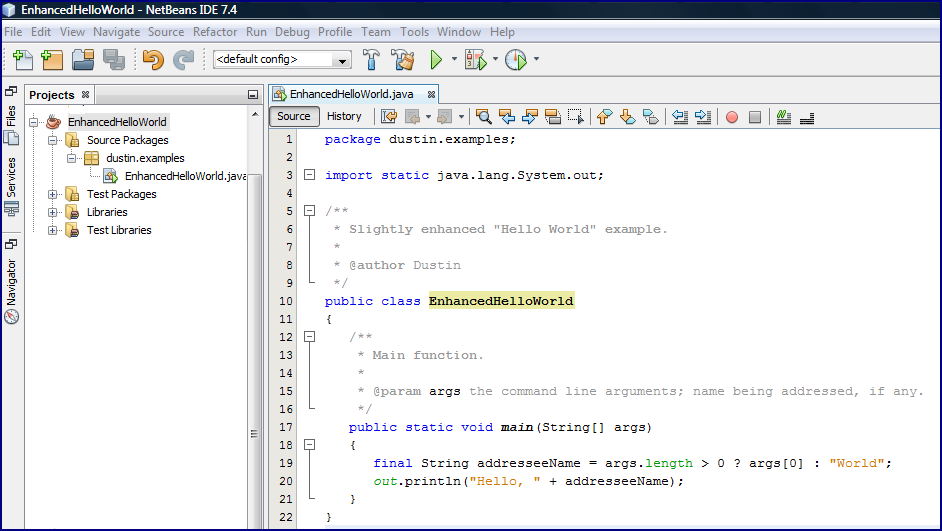Expand the Test Packages node
The height and width of the screenshot is (531, 942).
tap(53, 194)
